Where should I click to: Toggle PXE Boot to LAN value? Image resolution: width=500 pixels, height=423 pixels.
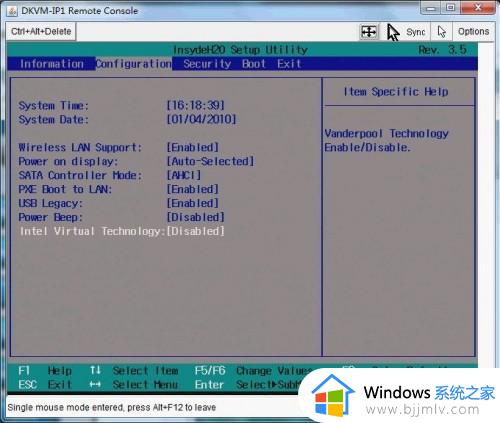193,189
